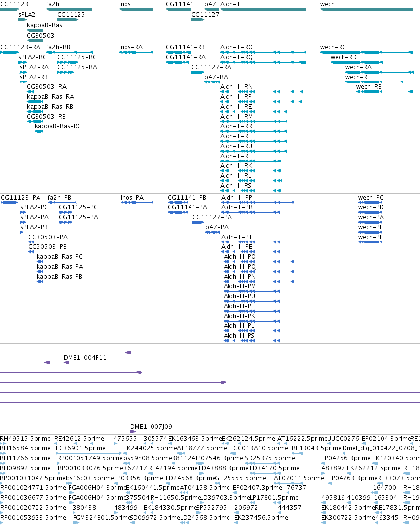Click protein CG30503-PA
This screenshot has width=420, height=525.
[47, 237]
